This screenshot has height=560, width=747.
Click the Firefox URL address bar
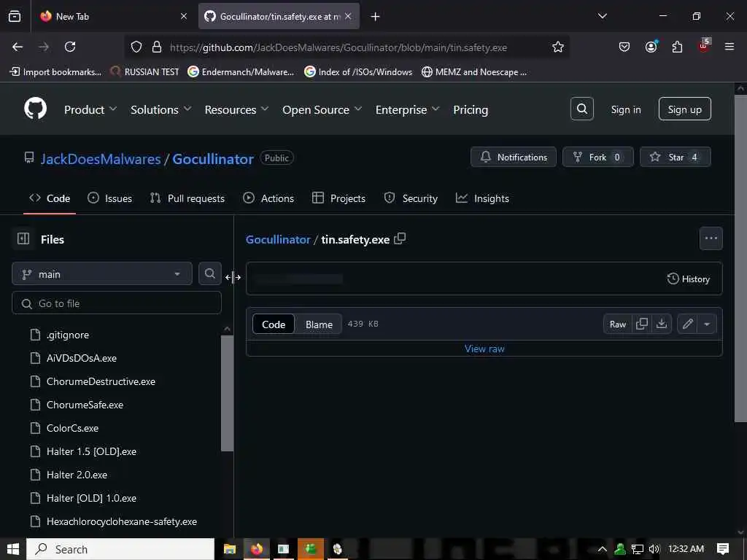tap(347, 47)
